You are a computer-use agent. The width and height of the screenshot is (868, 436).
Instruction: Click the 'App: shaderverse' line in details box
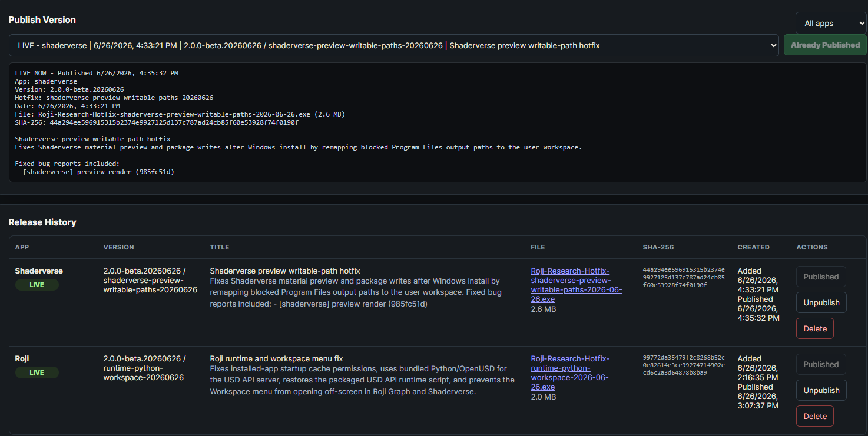[46, 81]
